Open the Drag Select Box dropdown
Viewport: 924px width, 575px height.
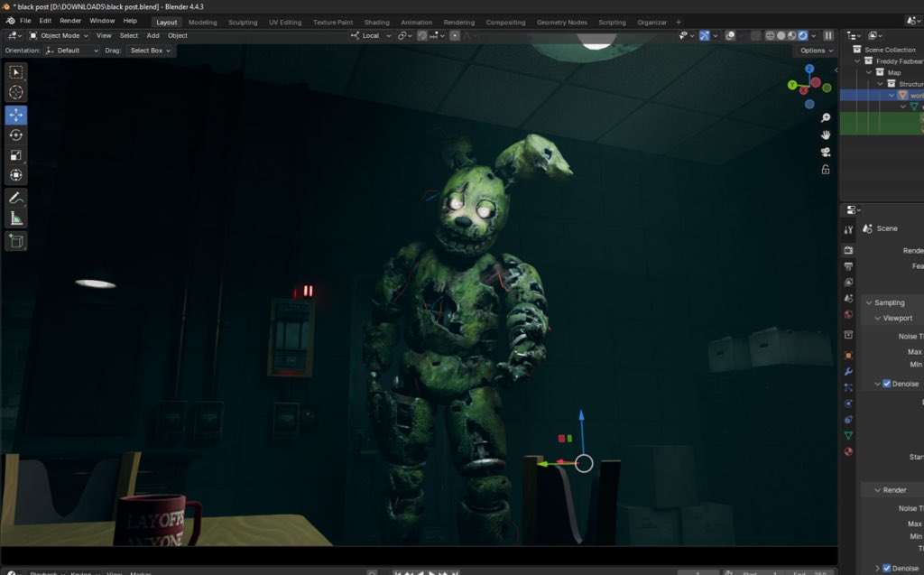pyautogui.click(x=150, y=51)
